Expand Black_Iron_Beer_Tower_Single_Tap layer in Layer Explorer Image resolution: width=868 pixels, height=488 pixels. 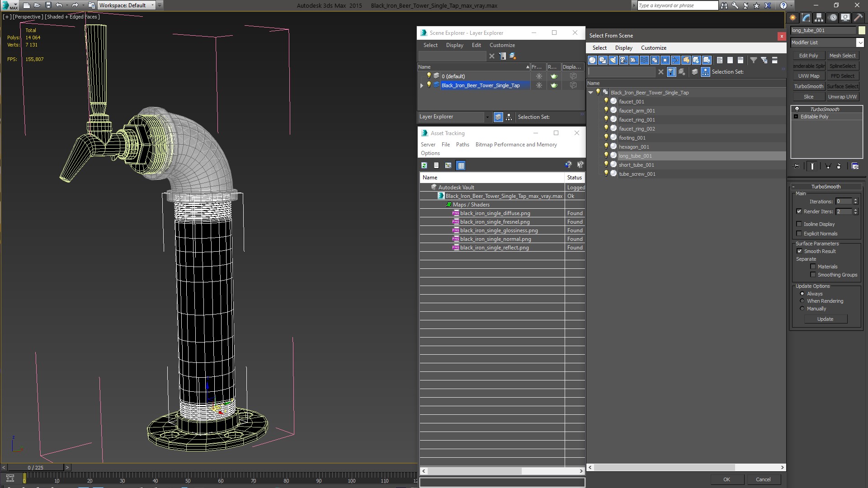(422, 85)
